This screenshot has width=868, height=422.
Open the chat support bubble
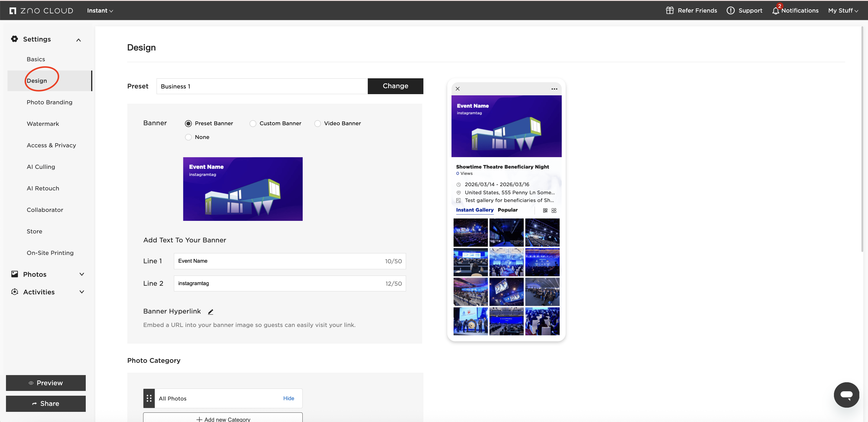[846, 395]
